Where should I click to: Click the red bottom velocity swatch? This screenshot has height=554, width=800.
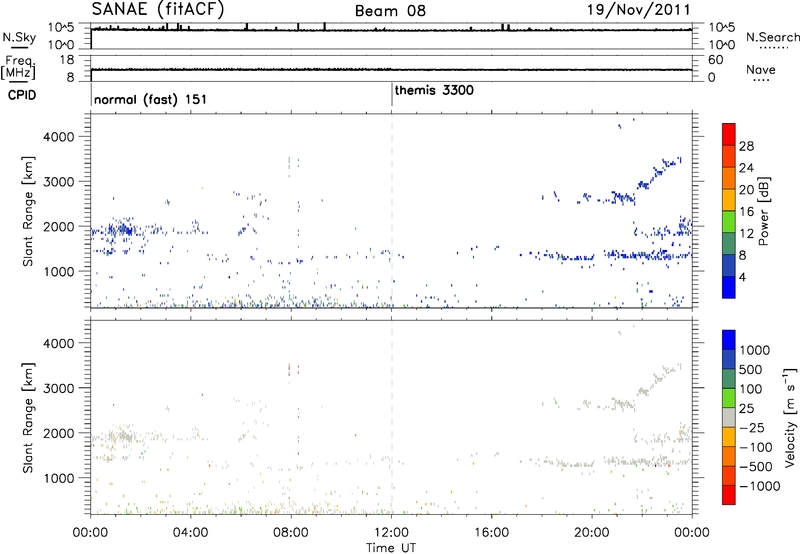click(729, 495)
